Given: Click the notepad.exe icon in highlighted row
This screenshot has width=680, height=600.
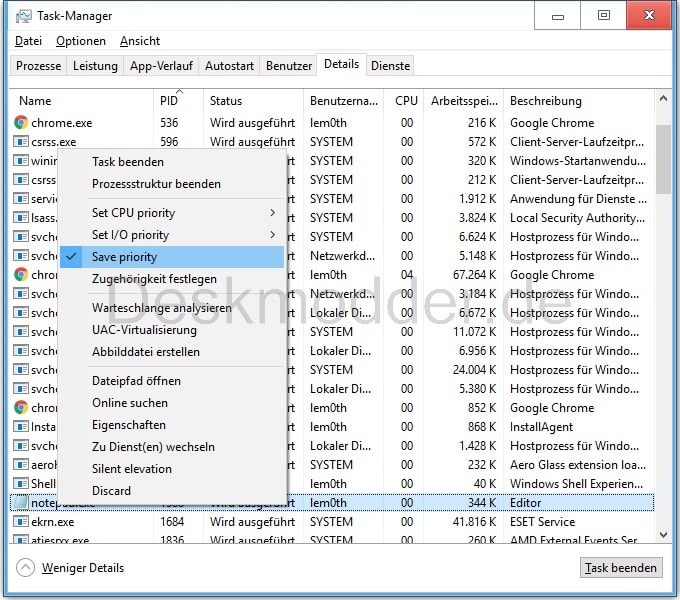Looking at the screenshot, I should tap(21, 503).
